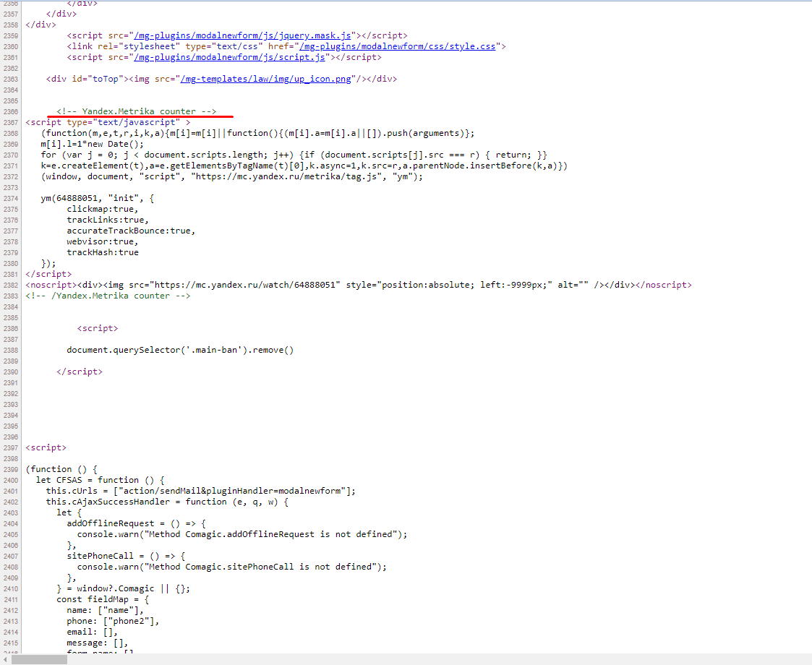
Task: Click the k=e.createElement(t) line
Action: click(304, 166)
